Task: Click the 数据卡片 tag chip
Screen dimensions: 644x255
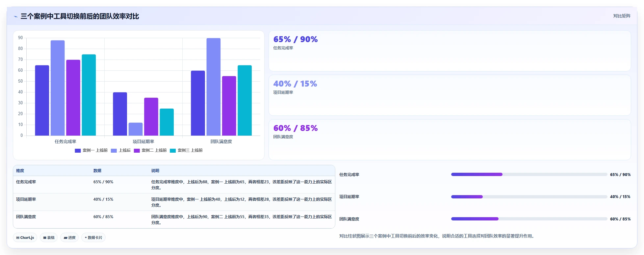Action: pos(93,238)
